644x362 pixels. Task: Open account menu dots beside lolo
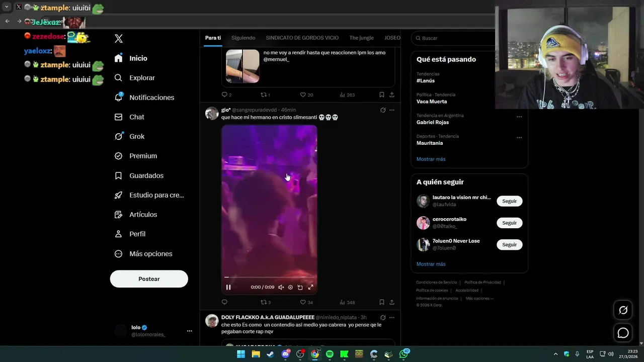coord(190,331)
